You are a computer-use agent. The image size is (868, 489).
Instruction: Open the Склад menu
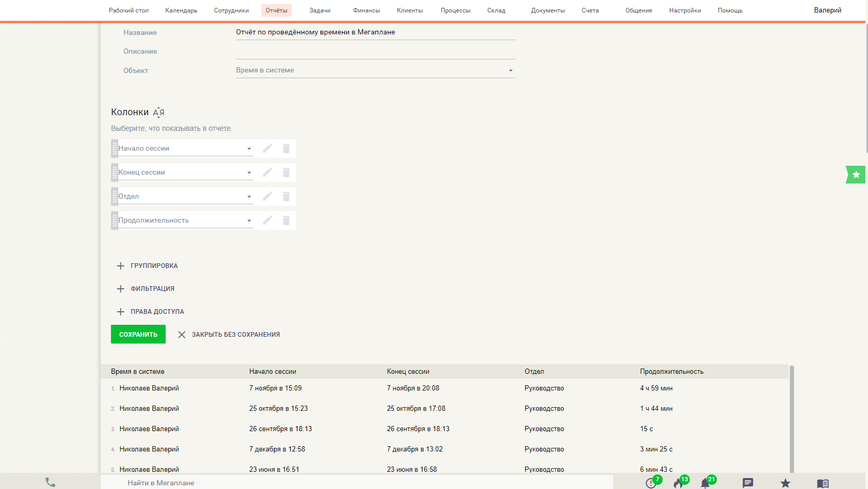pos(497,10)
